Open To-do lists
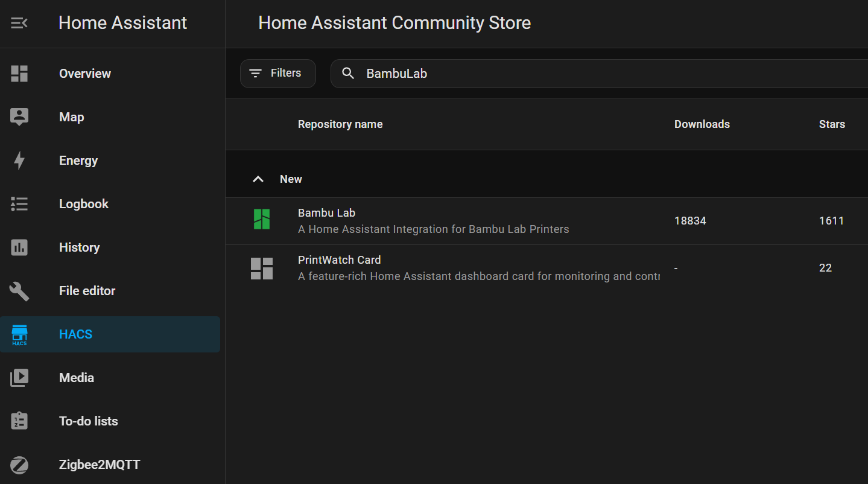Viewport: 868px width, 484px height. pyautogui.click(x=110, y=421)
